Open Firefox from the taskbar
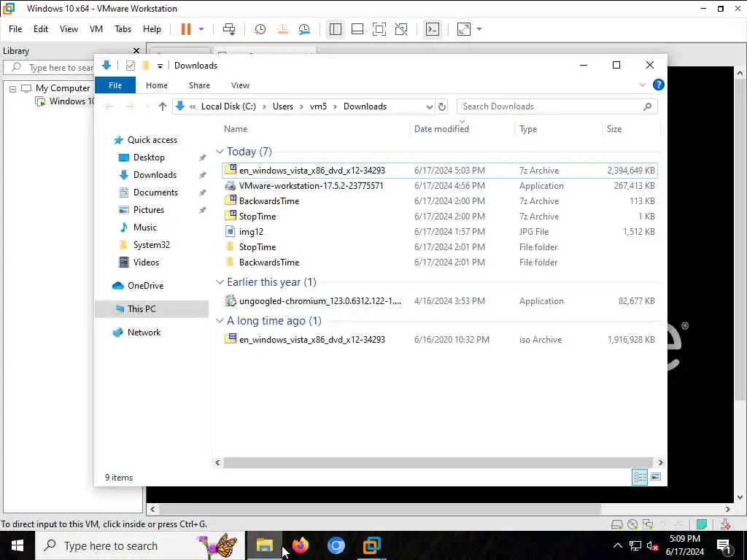Screen dimensions: 747x560 pos(300,545)
